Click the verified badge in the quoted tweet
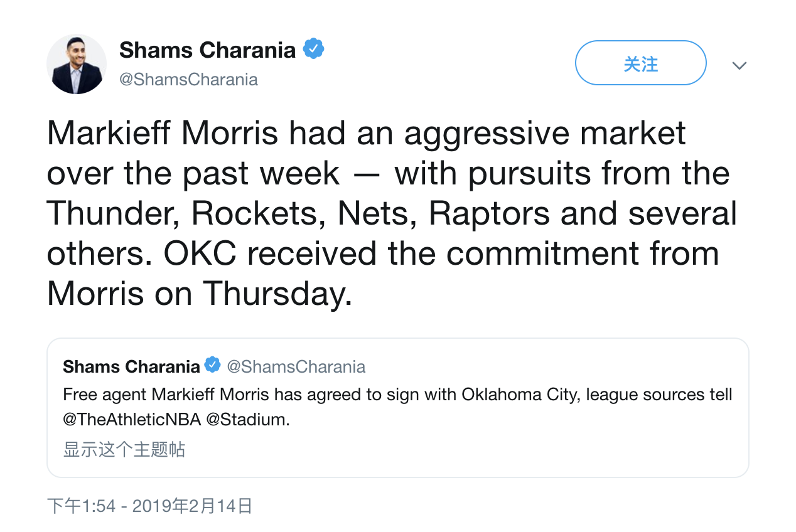796x532 pixels. 213,365
